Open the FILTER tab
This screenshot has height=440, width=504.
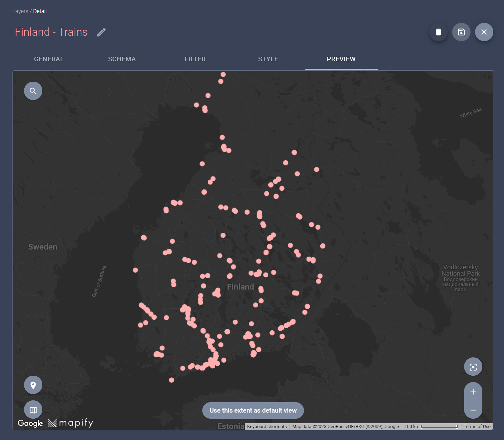coord(195,59)
